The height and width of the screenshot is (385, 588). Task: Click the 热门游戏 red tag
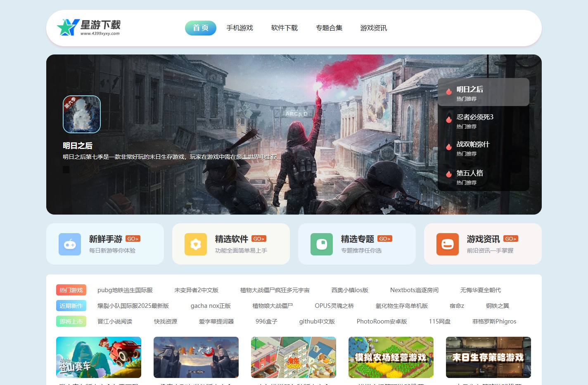pos(71,290)
